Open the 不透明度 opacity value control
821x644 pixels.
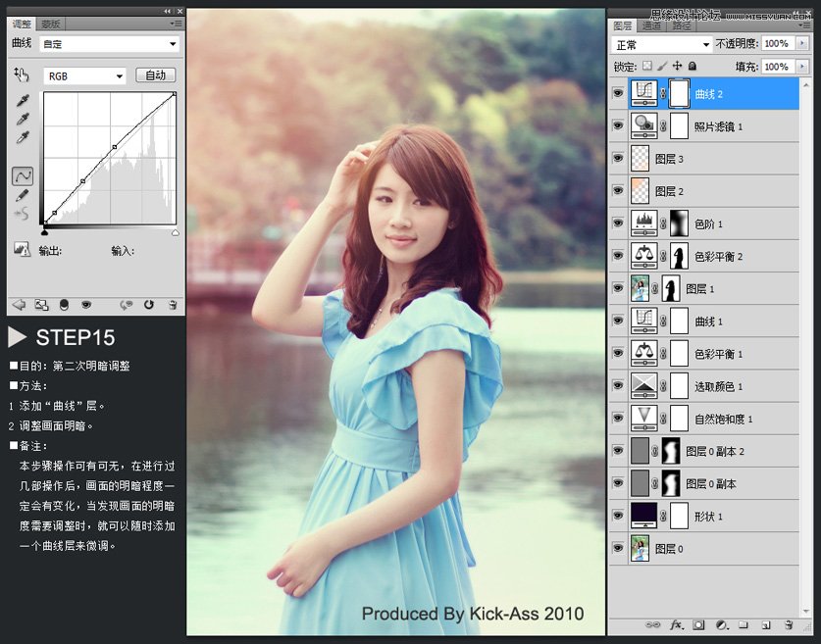[780, 43]
